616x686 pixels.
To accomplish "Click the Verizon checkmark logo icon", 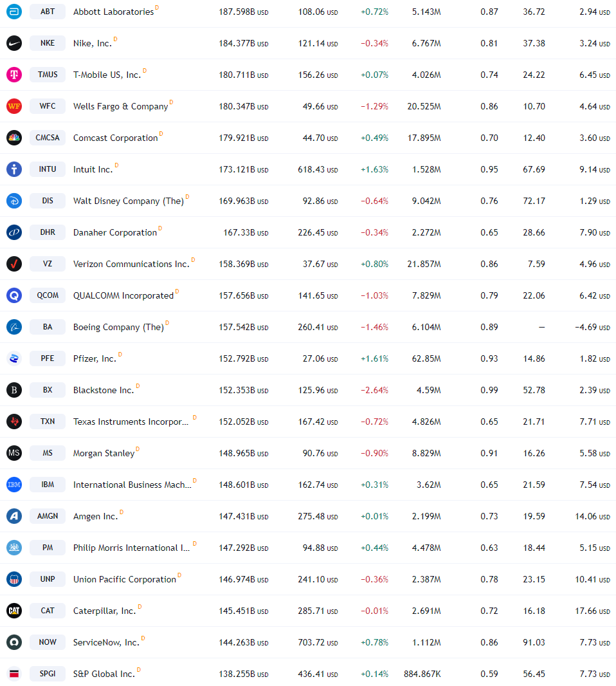I will (14, 264).
